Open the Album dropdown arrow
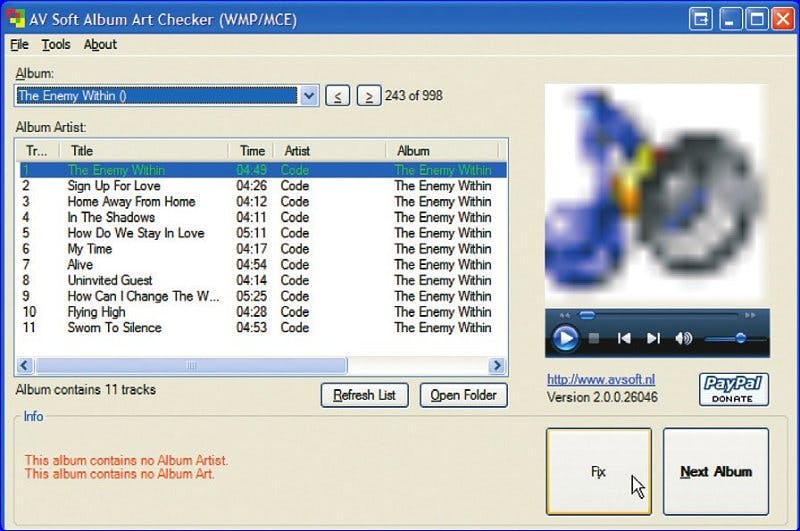Viewport: 800px width, 531px height. pyautogui.click(x=309, y=95)
